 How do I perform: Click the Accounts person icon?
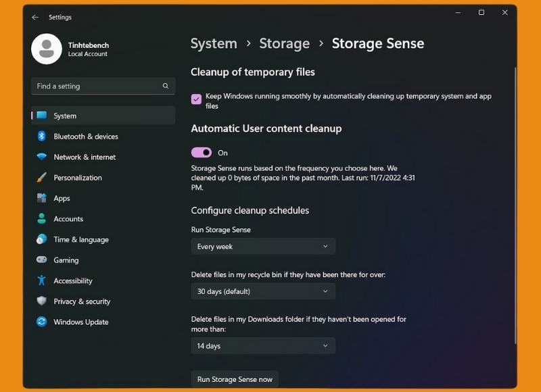tap(41, 218)
